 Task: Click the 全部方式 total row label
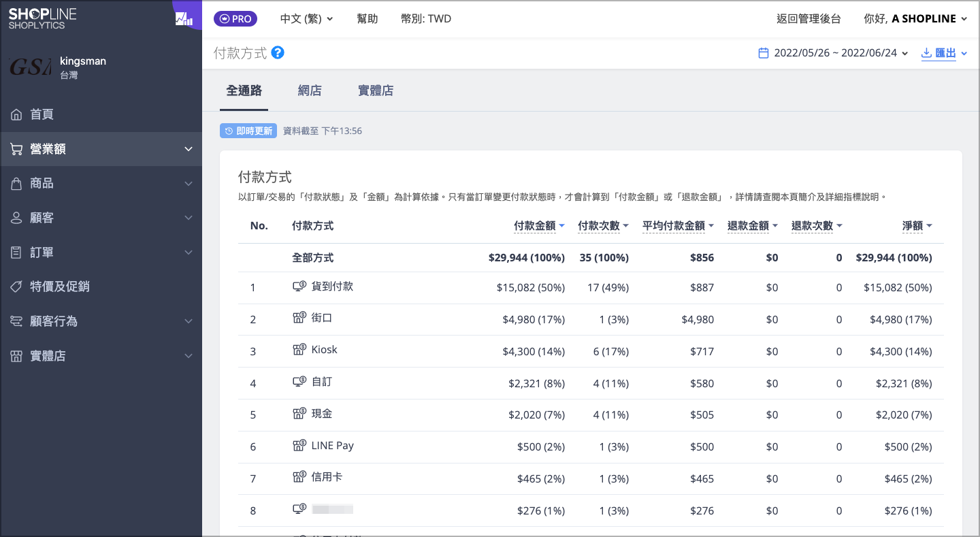tap(312, 258)
